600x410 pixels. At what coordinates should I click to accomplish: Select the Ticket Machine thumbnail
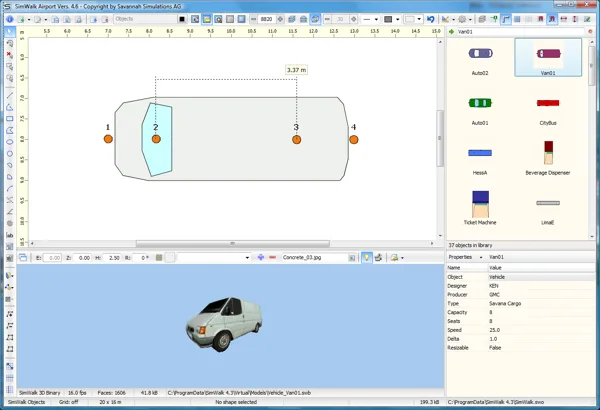[480, 208]
